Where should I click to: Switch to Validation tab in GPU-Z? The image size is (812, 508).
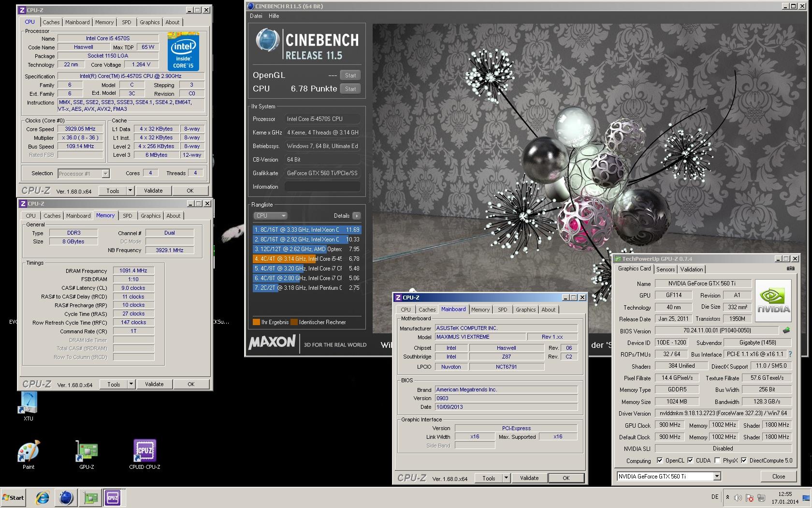[692, 269]
